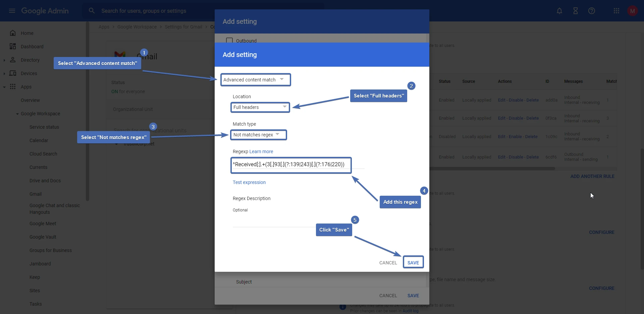This screenshot has width=644, height=314.
Task: Open the "Advanced content match" dropdown
Action: pos(255,79)
